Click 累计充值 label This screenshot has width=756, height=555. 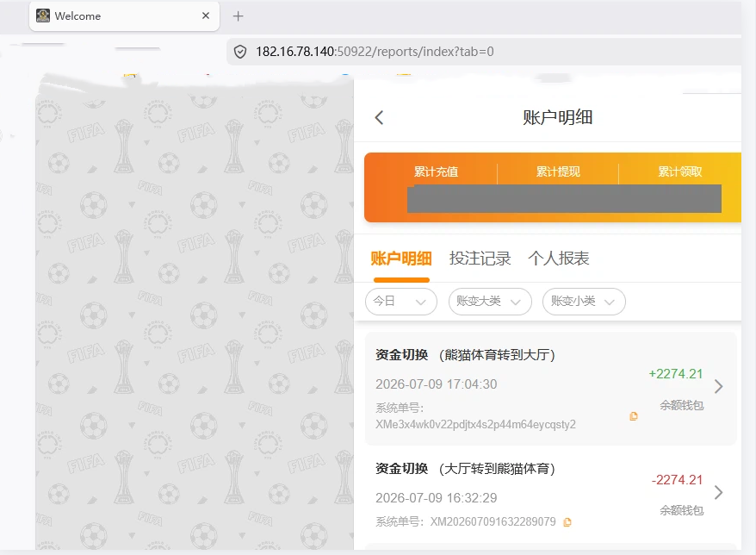coord(436,171)
